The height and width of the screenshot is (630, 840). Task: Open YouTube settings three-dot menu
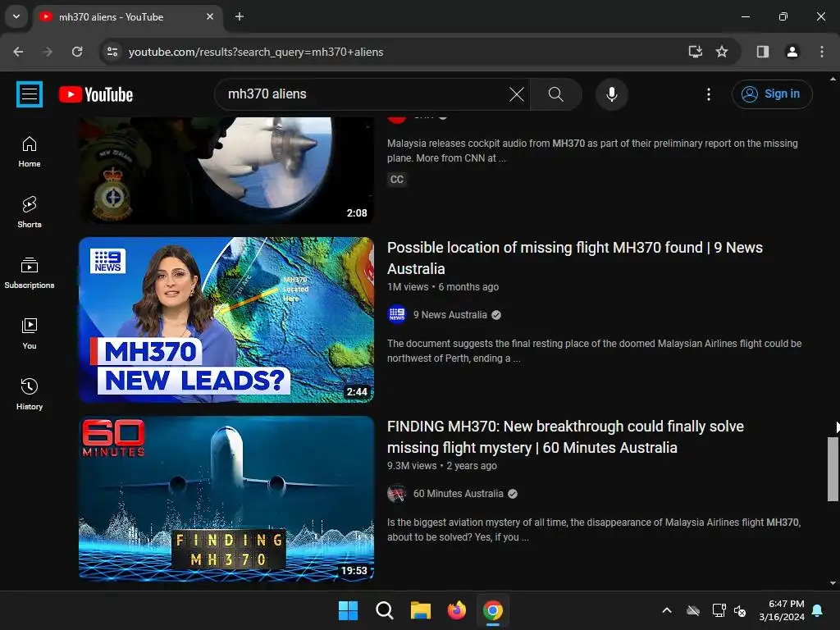708,94
